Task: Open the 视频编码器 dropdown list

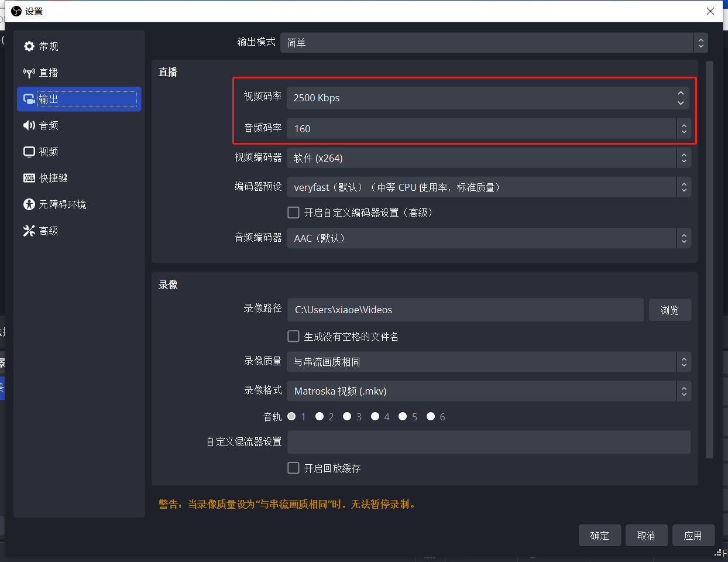Action: click(488, 158)
